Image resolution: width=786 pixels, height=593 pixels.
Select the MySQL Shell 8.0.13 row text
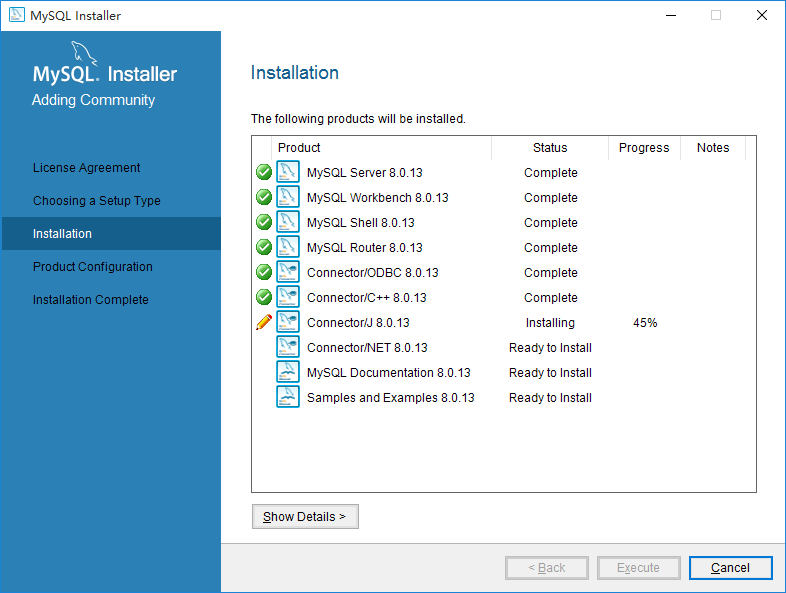click(x=360, y=223)
